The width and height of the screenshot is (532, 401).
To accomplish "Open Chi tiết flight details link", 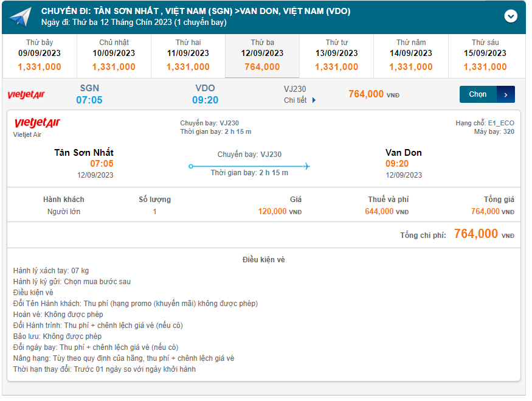I will point(295,100).
